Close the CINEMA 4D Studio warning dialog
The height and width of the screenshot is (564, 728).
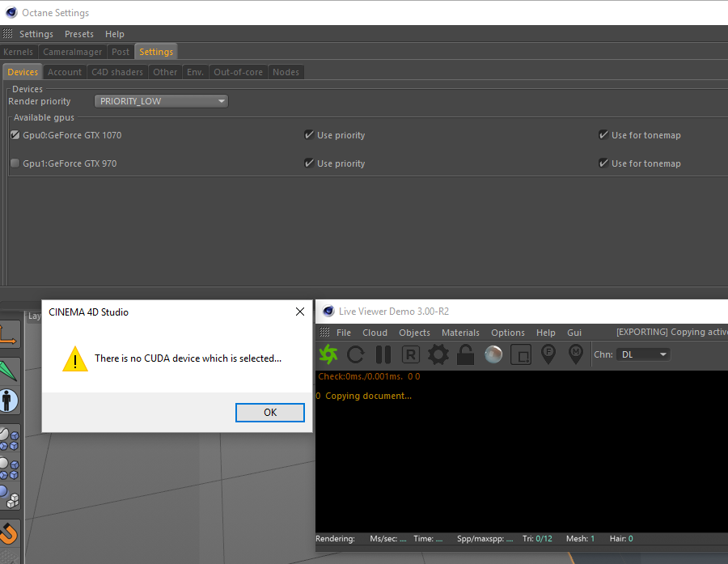tap(300, 312)
